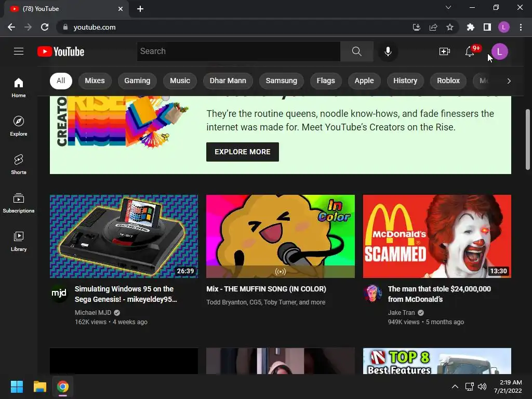This screenshot has height=399, width=532.
Task: Open Chrome three-dot menu
Action: point(521,27)
